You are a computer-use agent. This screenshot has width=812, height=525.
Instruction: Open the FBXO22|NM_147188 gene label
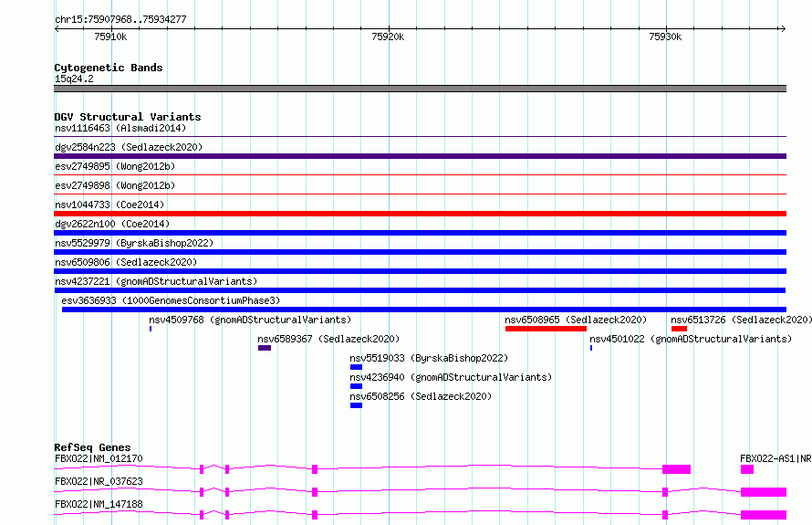pyautogui.click(x=99, y=504)
